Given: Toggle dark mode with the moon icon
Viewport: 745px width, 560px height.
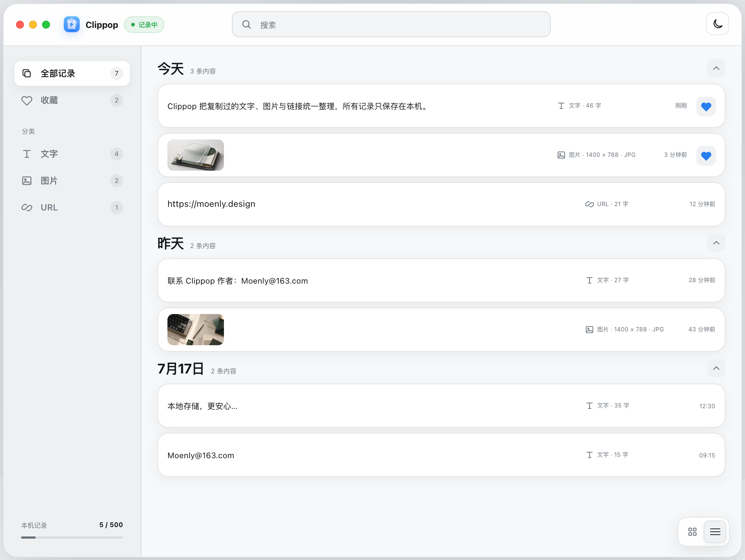Looking at the screenshot, I should [x=717, y=24].
